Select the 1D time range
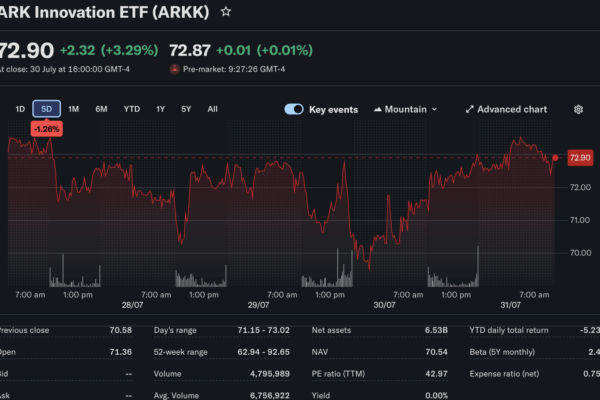This screenshot has width=600, height=400. (x=20, y=109)
